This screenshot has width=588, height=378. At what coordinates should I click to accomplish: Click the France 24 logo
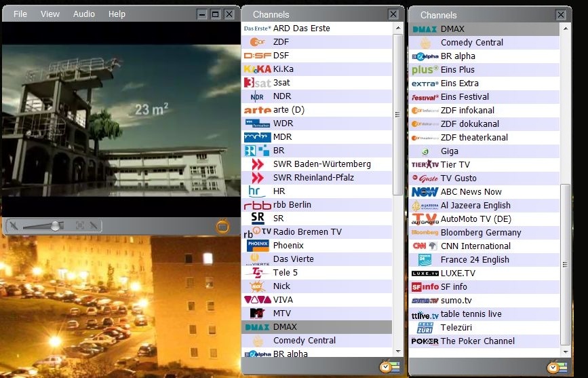click(x=425, y=259)
